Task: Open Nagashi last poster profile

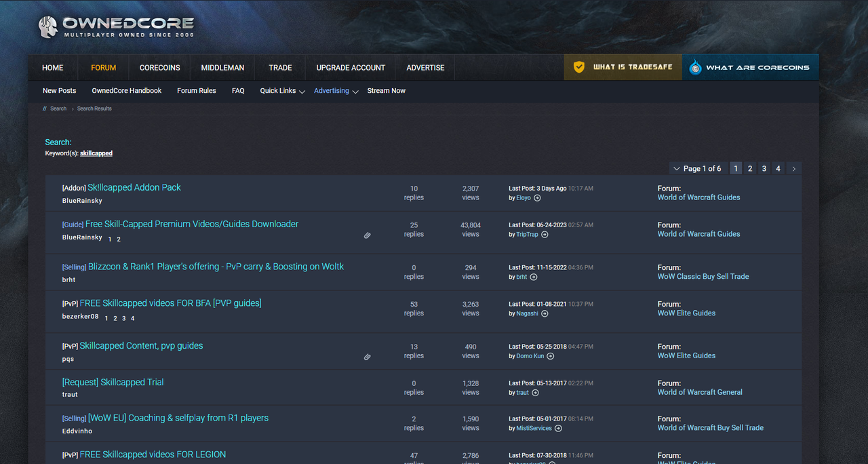Action: (x=527, y=314)
